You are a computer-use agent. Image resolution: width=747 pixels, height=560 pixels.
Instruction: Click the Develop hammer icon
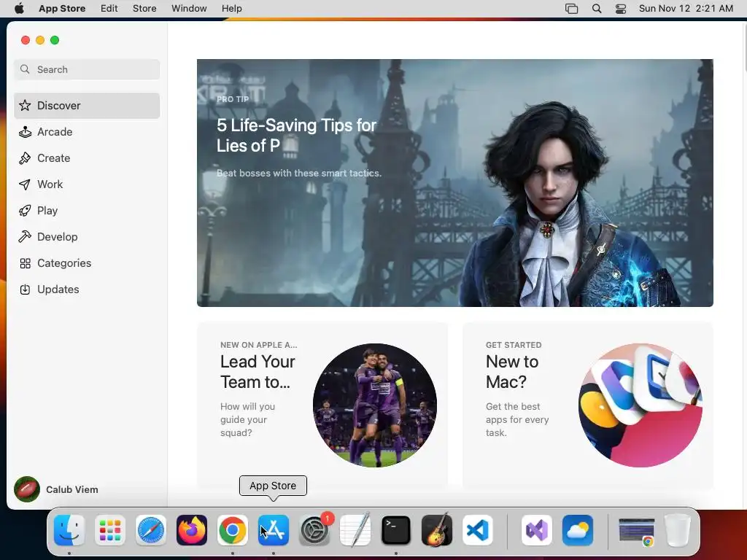(25, 237)
